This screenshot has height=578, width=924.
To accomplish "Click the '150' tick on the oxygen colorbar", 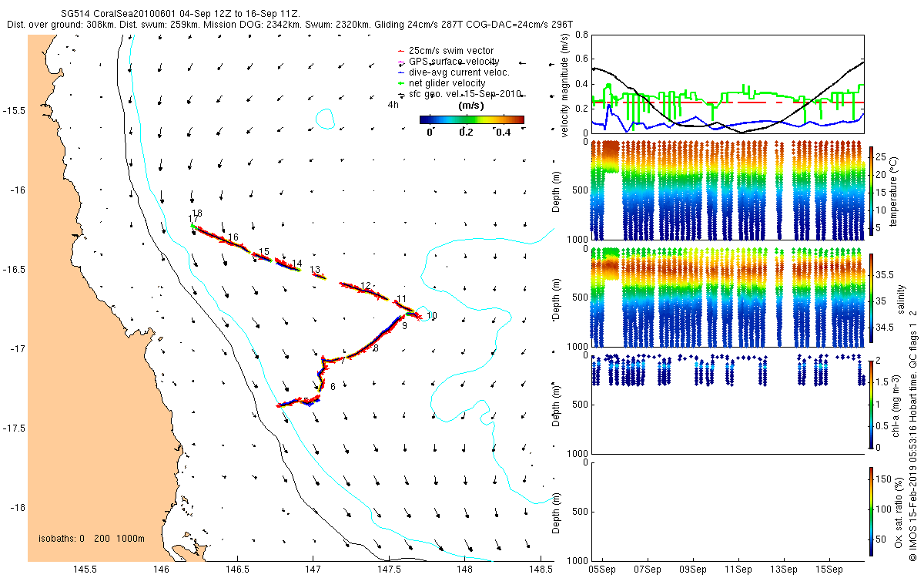I will click(x=884, y=479).
